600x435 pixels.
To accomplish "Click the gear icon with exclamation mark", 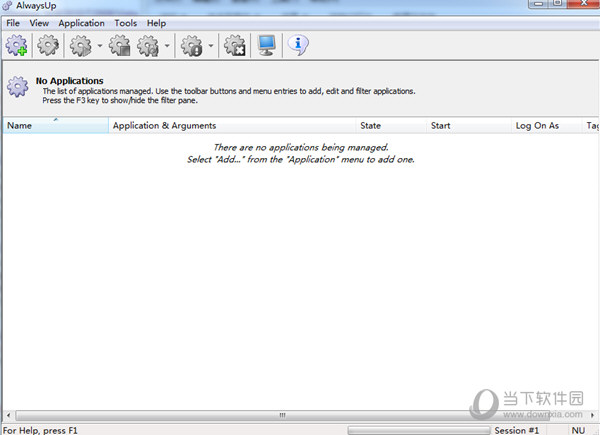I will [x=192, y=45].
